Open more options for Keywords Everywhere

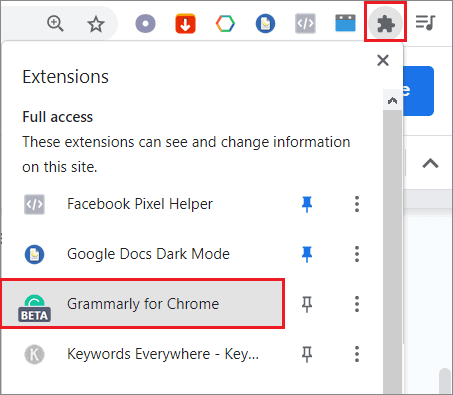tap(357, 354)
